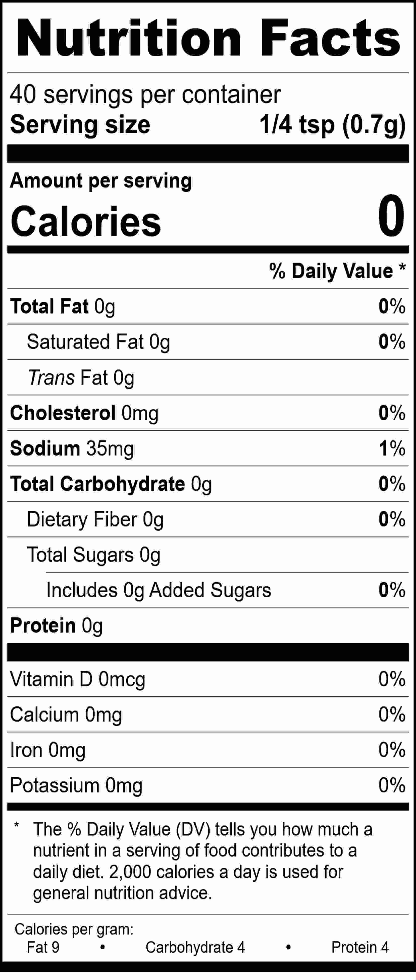Click the 1% sodium daily value
The width and height of the screenshot is (416, 980).
point(392,448)
